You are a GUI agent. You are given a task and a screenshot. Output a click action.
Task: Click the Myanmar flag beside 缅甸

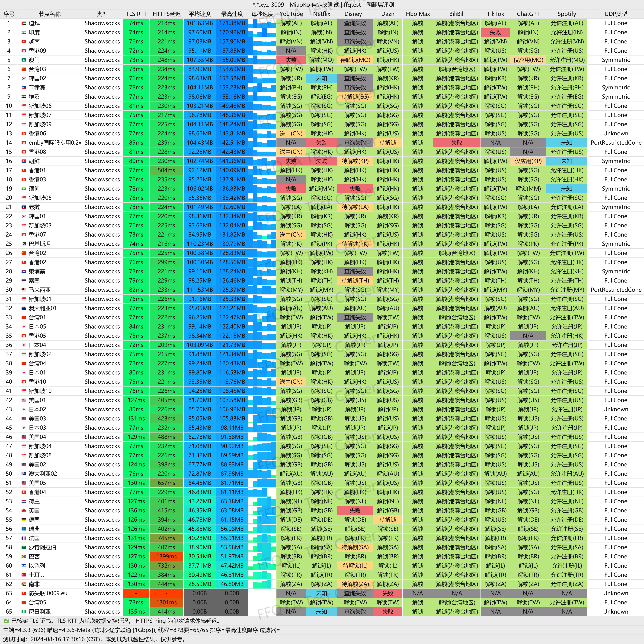[x=24, y=189]
